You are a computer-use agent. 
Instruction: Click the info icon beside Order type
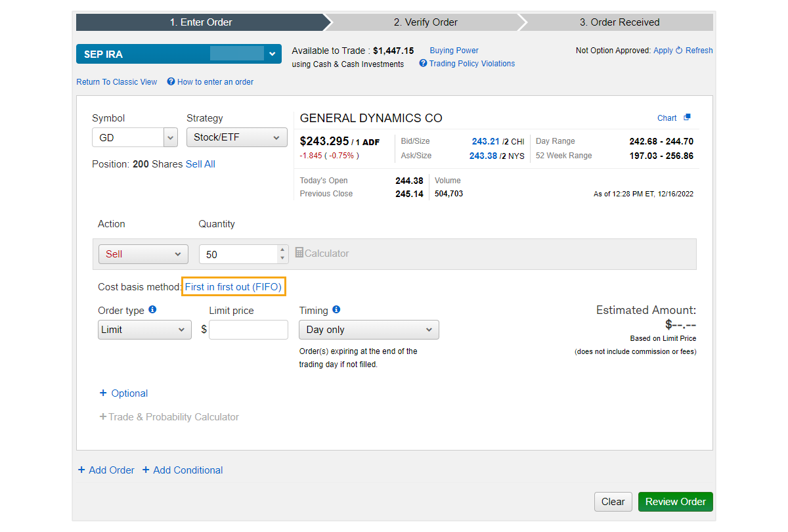coord(152,310)
